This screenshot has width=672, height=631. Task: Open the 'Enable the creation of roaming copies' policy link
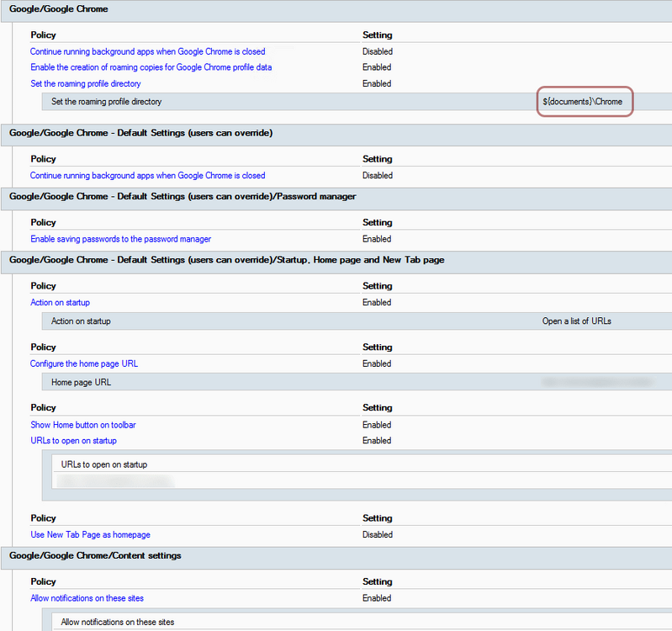151,67
